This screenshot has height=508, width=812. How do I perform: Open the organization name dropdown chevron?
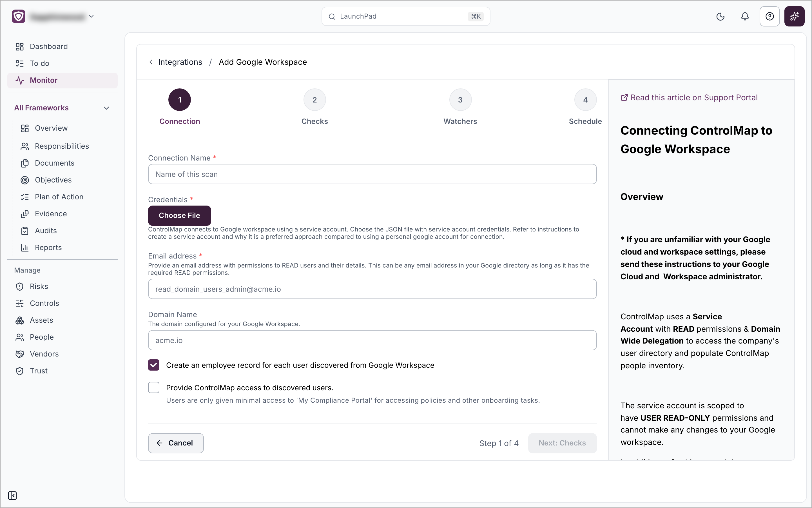tap(91, 16)
